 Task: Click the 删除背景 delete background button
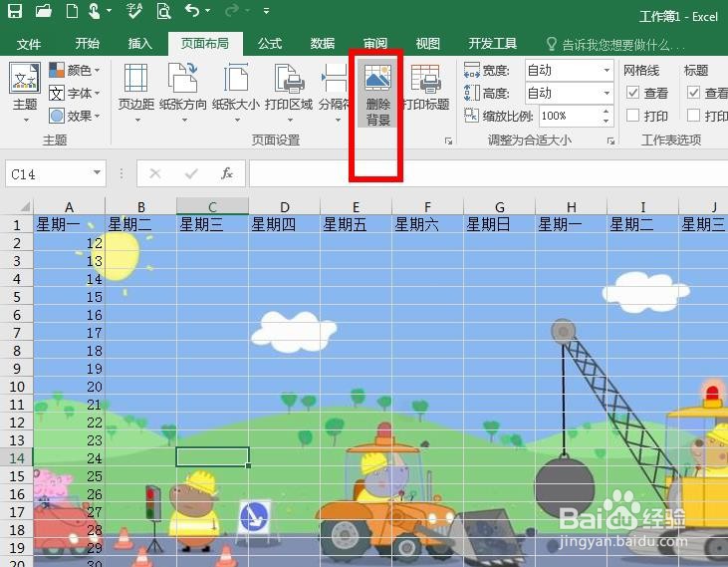(377, 93)
